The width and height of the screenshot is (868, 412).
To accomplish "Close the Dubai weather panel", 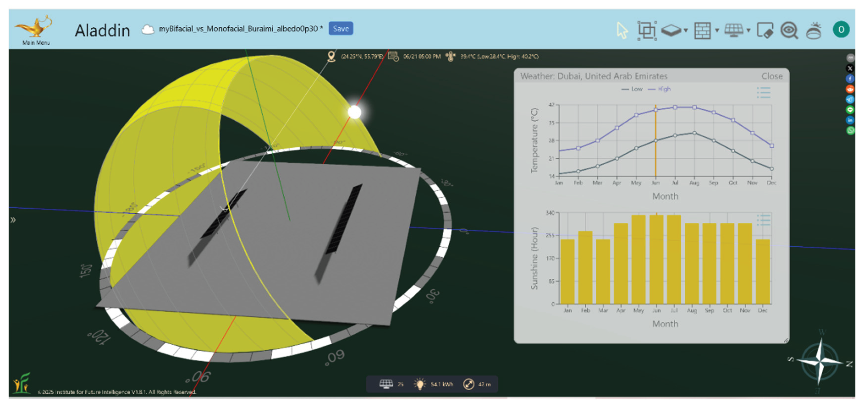I will pyautogui.click(x=772, y=76).
